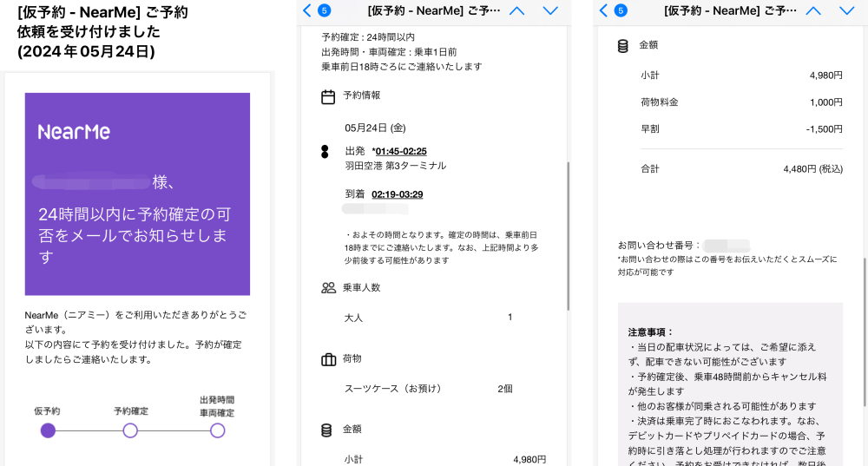Image resolution: width=868 pixels, height=466 pixels.
Task: Tap back chevron in the 注意事項 email screen
Action: click(604, 10)
